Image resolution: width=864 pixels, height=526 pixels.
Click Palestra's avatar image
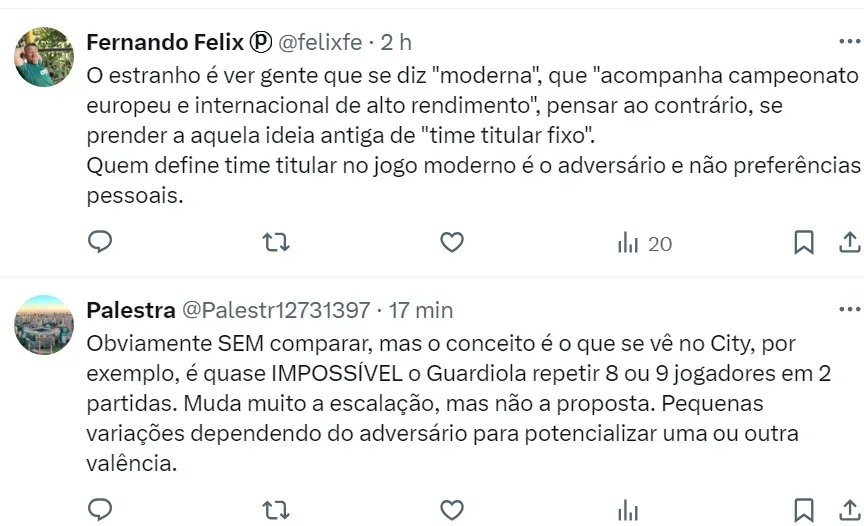(x=43, y=324)
